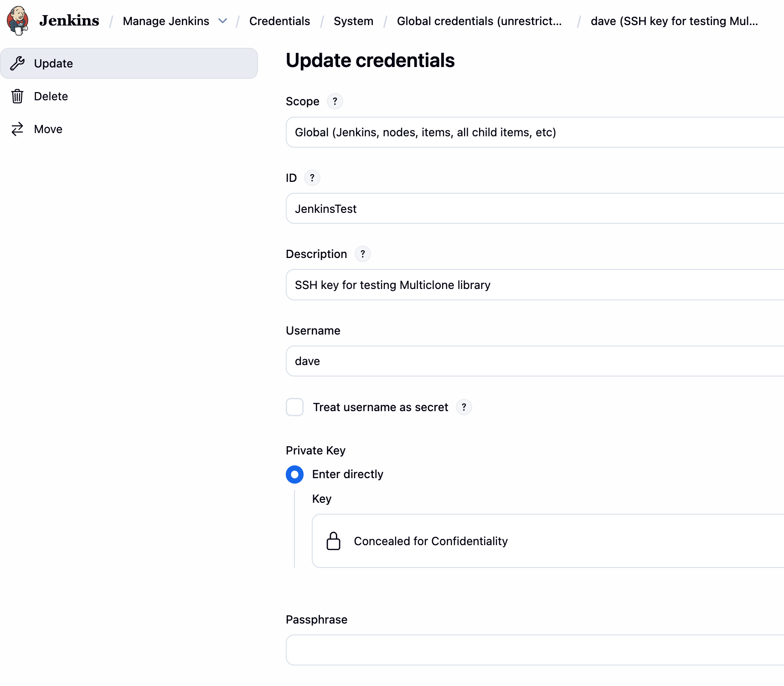Viewport: 784px width, 686px height.
Task: Select Delete in the sidebar menu
Action: click(51, 96)
